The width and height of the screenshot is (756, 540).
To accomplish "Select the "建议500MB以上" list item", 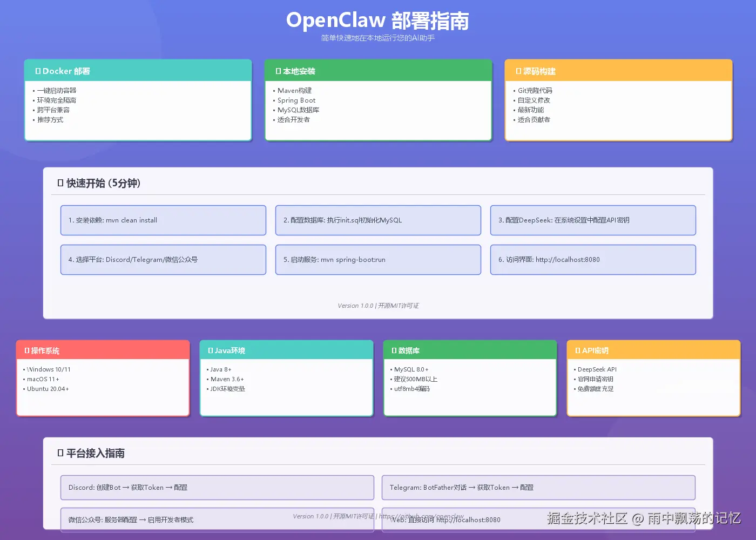I will coord(414,379).
